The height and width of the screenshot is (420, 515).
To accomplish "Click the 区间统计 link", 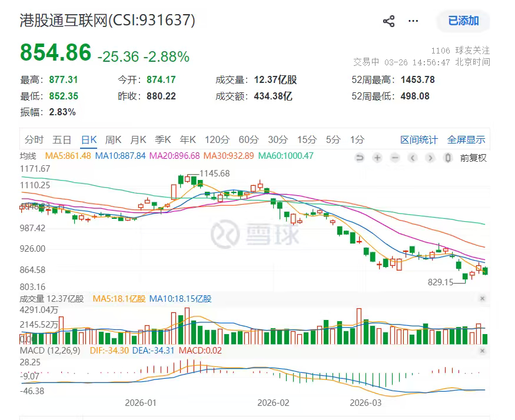I will click(x=419, y=139).
